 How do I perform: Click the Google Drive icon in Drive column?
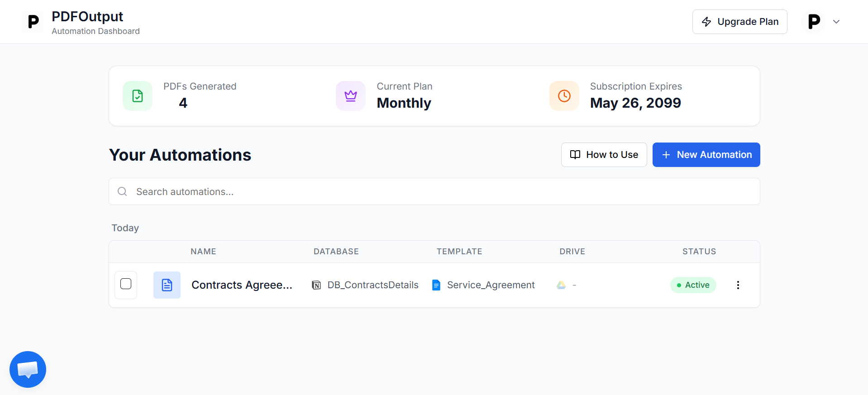pyautogui.click(x=561, y=285)
